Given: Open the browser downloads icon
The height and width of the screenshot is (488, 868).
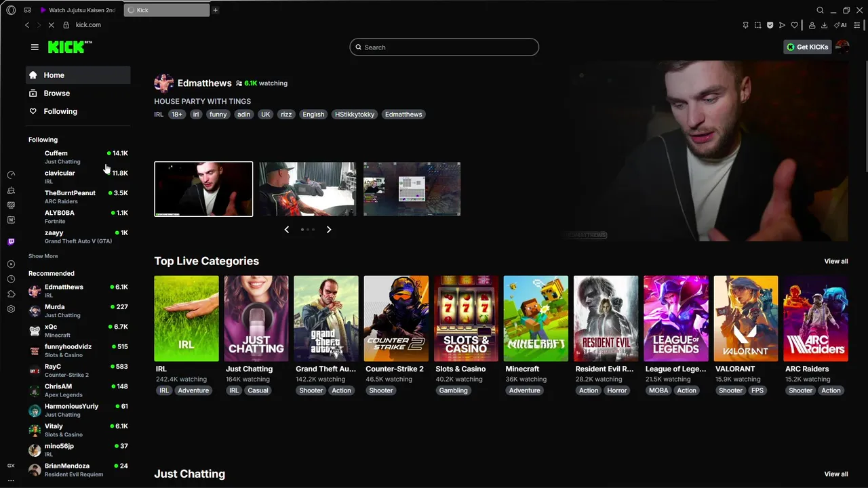Looking at the screenshot, I should click(x=824, y=25).
